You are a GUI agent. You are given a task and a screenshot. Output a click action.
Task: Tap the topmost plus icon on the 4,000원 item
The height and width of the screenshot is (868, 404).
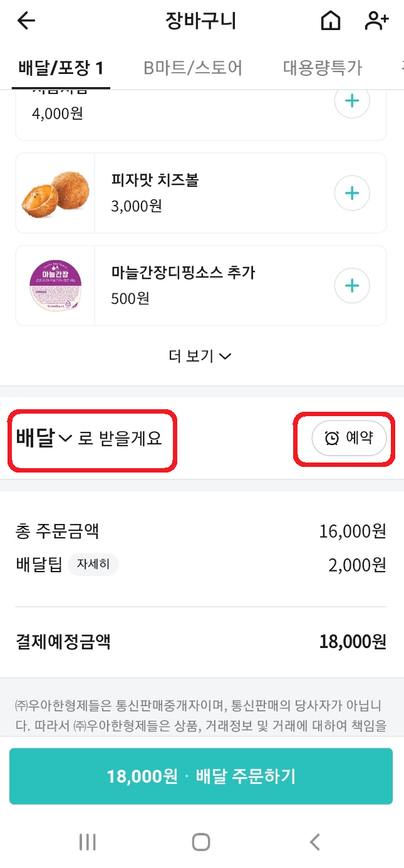tap(351, 100)
